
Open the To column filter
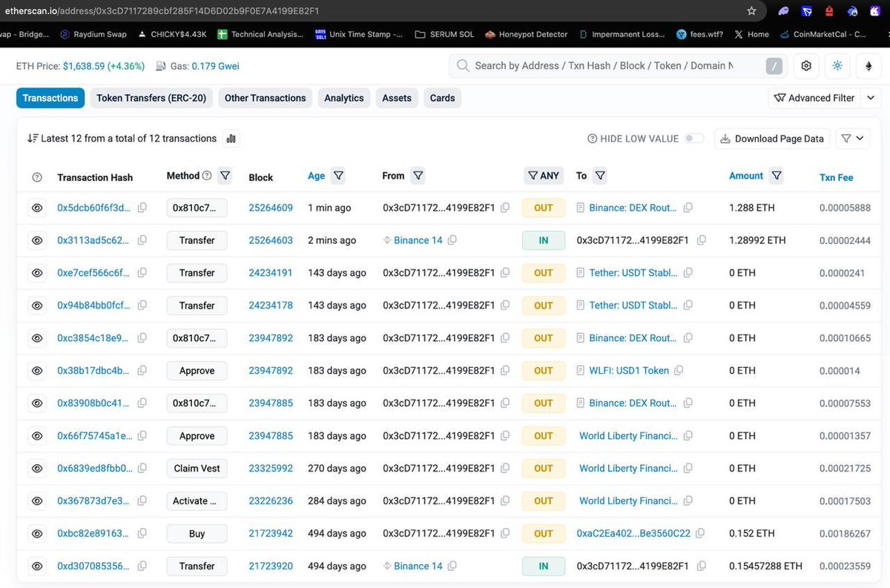point(600,176)
